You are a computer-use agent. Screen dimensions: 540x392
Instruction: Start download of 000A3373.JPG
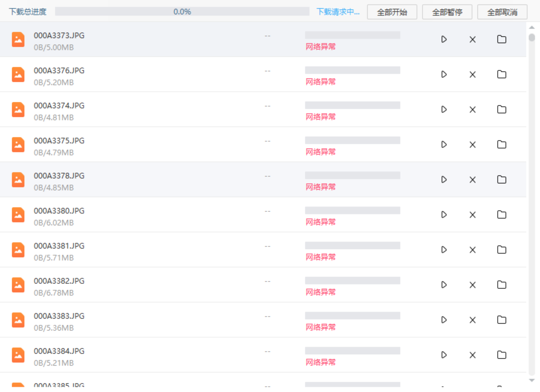(x=444, y=39)
